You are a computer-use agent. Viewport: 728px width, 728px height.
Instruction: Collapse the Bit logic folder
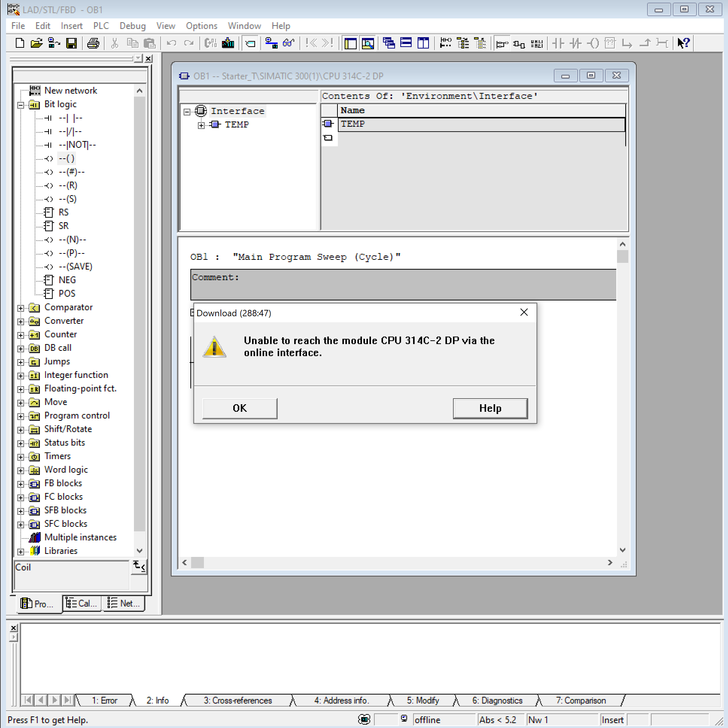point(21,105)
